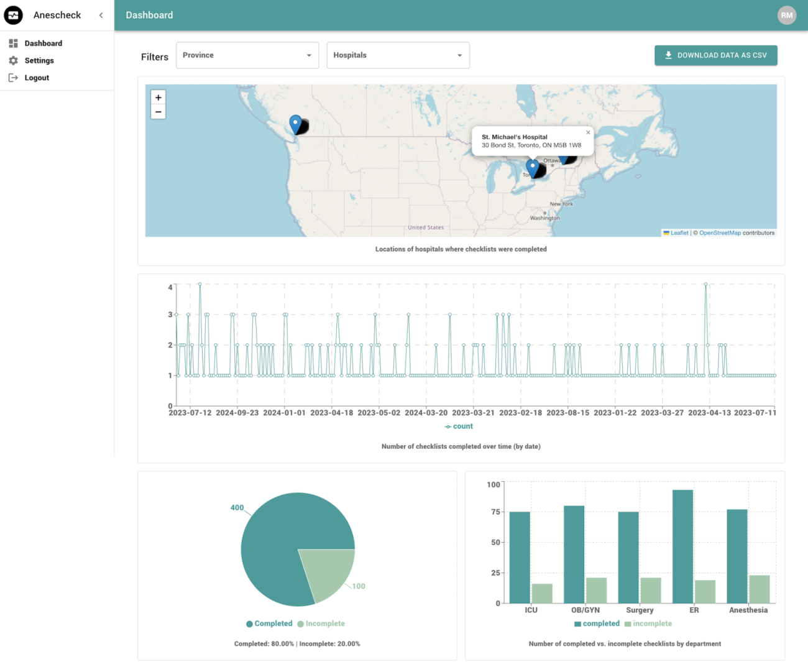Click the Toronto map marker pin
The image size is (808, 672).
tap(532, 167)
